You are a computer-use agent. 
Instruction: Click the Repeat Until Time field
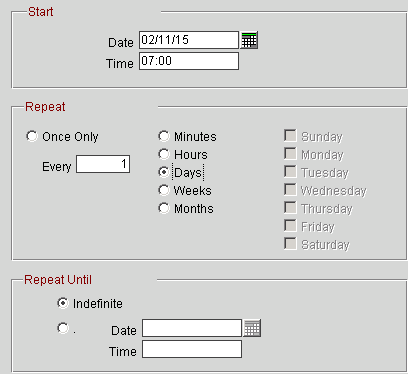[x=192, y=349]
